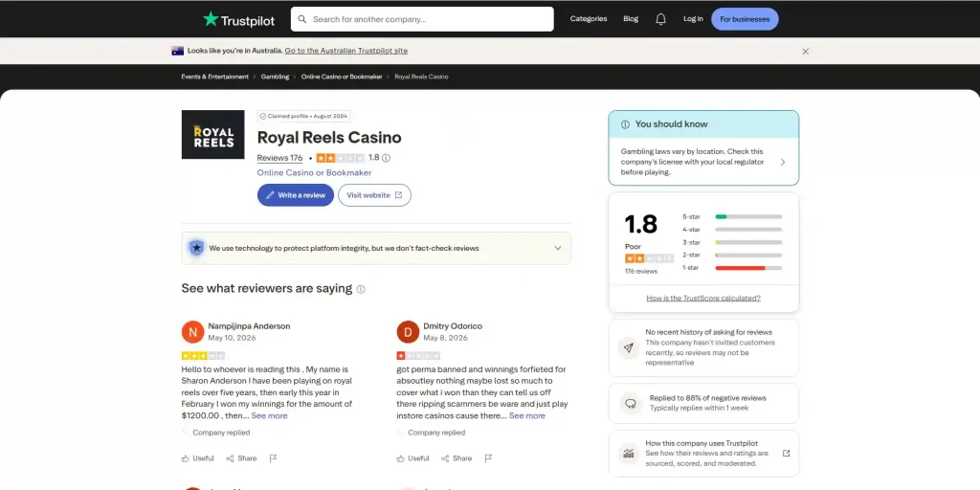
Task: Open external link icon for Trustpilot usage
Action: click(787, 453)
